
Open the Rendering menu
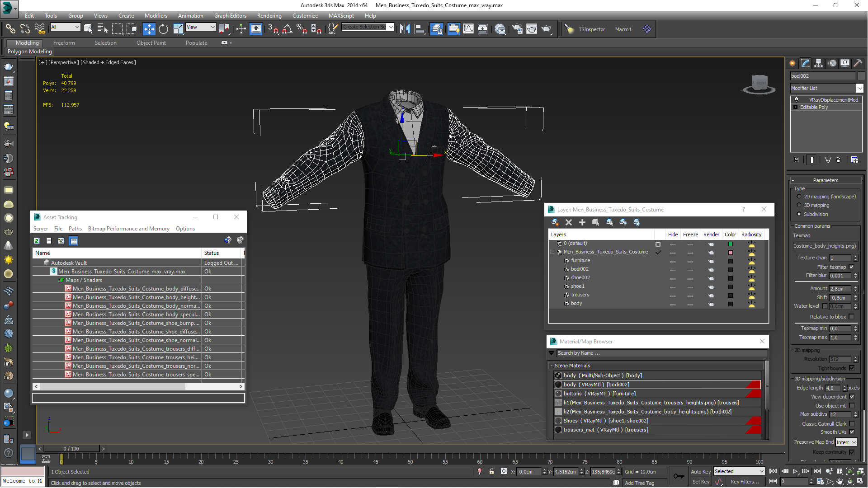pyautogui.click(x=269, y=15)
